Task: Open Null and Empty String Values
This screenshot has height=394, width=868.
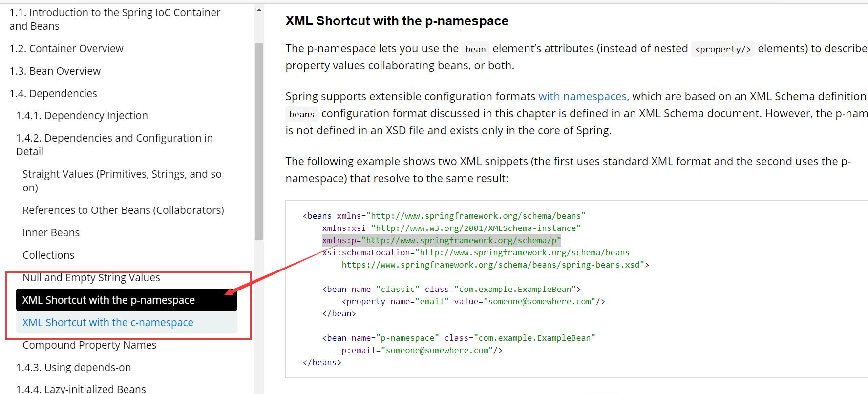Action: tap(91, 277)
